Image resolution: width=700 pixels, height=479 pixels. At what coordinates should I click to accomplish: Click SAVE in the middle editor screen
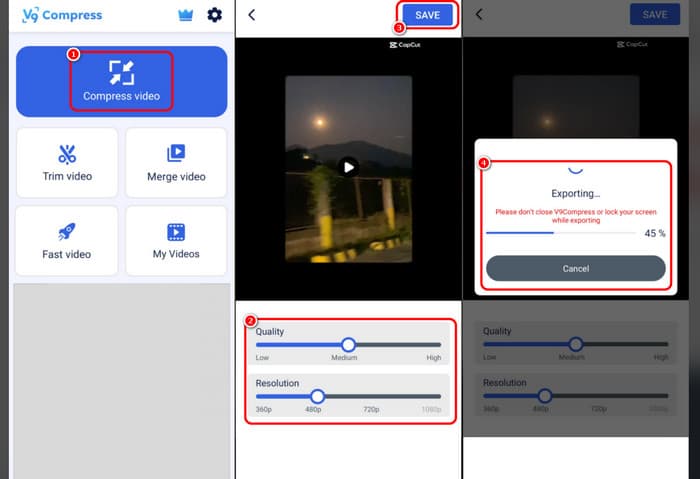pyautogui.click(x=427, y=15)
